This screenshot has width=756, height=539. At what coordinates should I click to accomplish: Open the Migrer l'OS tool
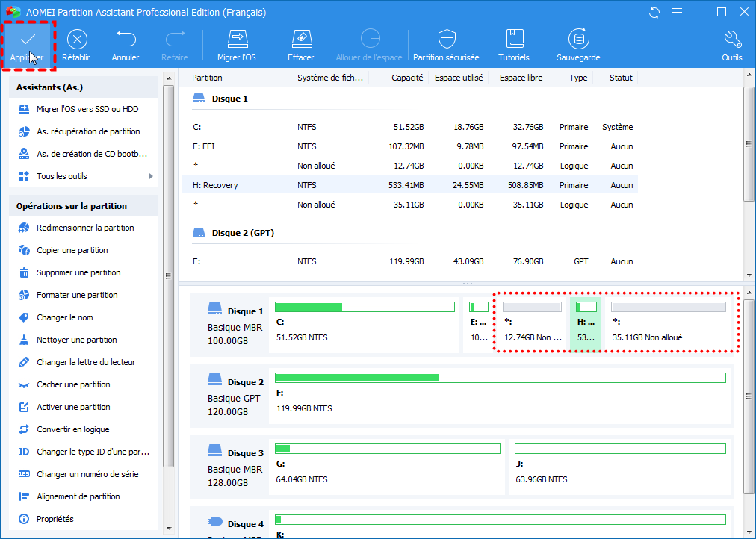pos(237,40)
